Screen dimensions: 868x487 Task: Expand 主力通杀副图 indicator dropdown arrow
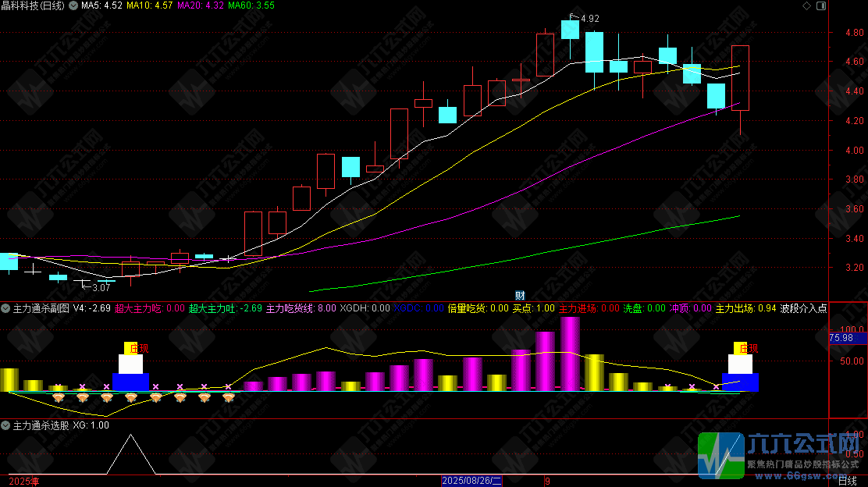[x=5, y=308]
